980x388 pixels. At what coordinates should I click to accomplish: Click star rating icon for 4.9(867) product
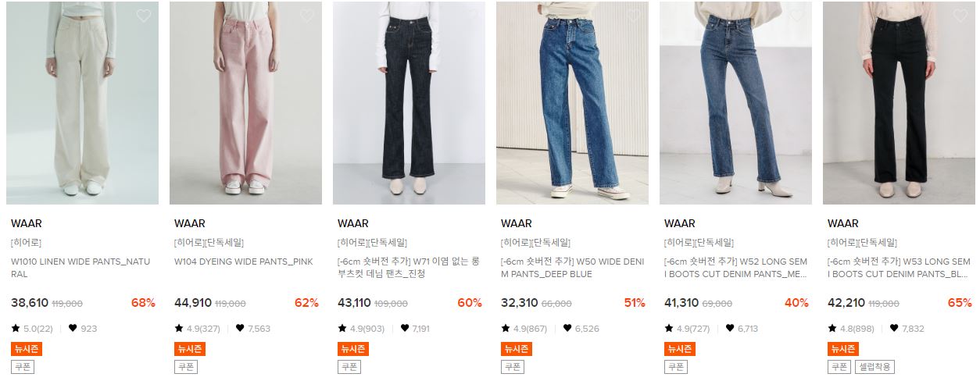pos(506,329)
